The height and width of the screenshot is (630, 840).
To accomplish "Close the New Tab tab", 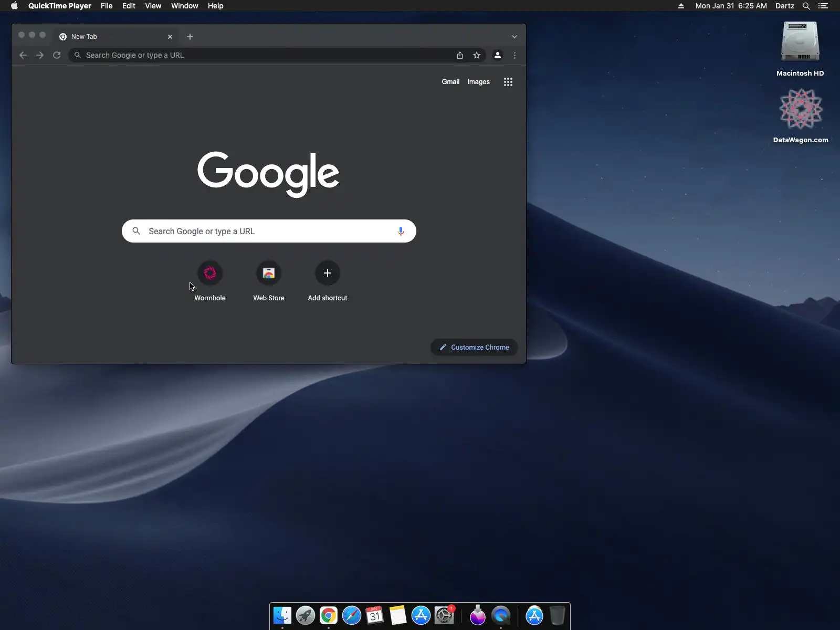I will coord(170,37).
